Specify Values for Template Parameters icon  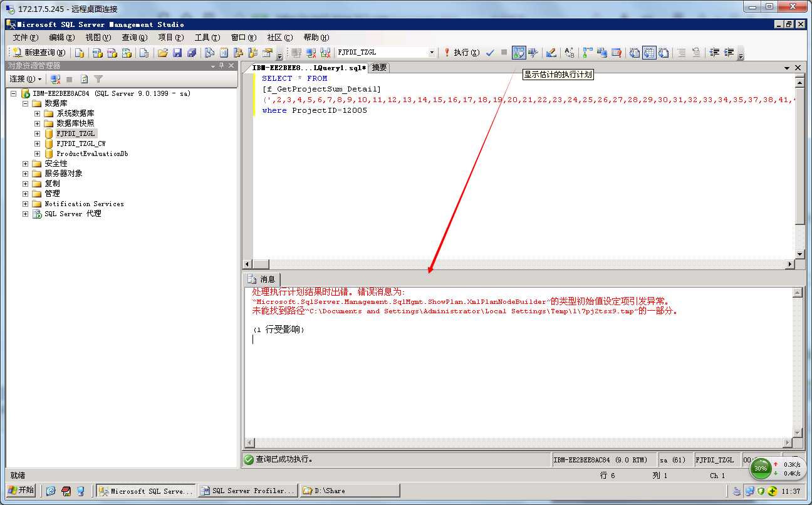[570, 53]
